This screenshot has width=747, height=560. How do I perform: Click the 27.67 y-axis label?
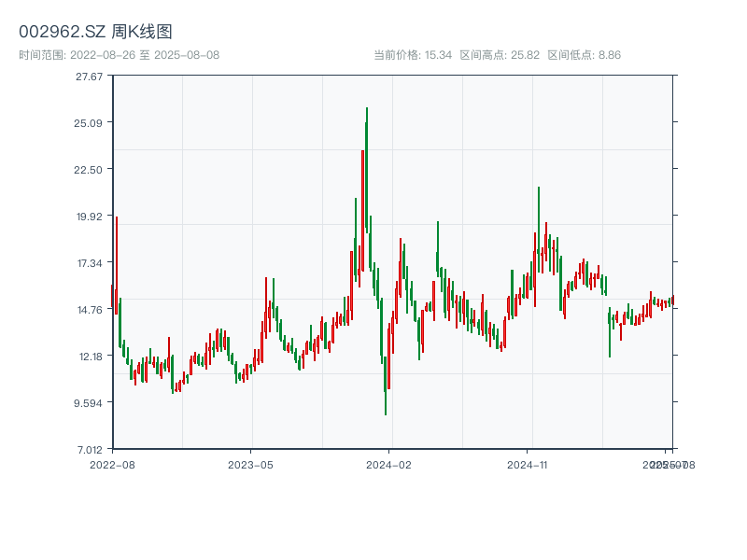(90, 76)
